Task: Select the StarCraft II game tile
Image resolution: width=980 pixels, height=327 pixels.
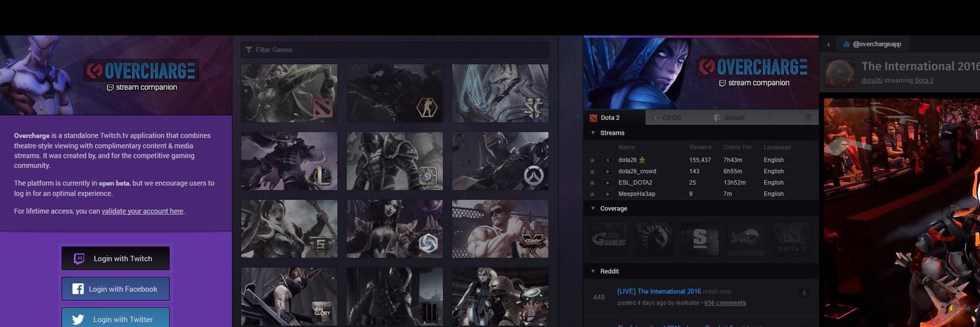Action: coord(500,93)
